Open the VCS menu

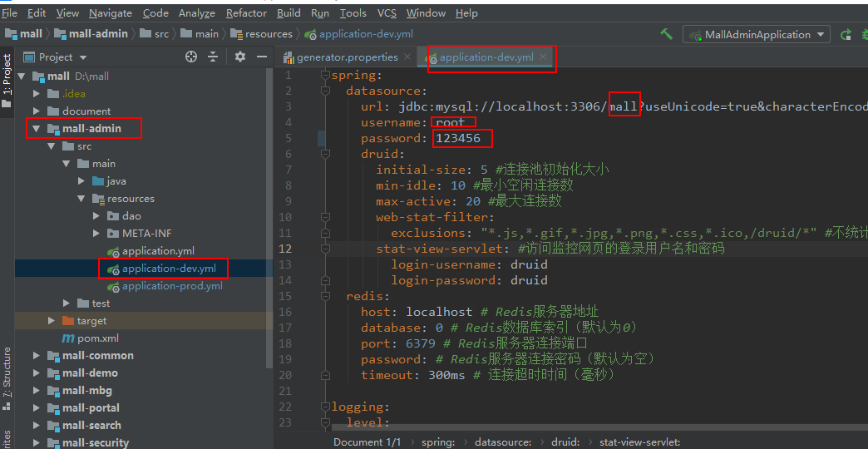[387, 12]
